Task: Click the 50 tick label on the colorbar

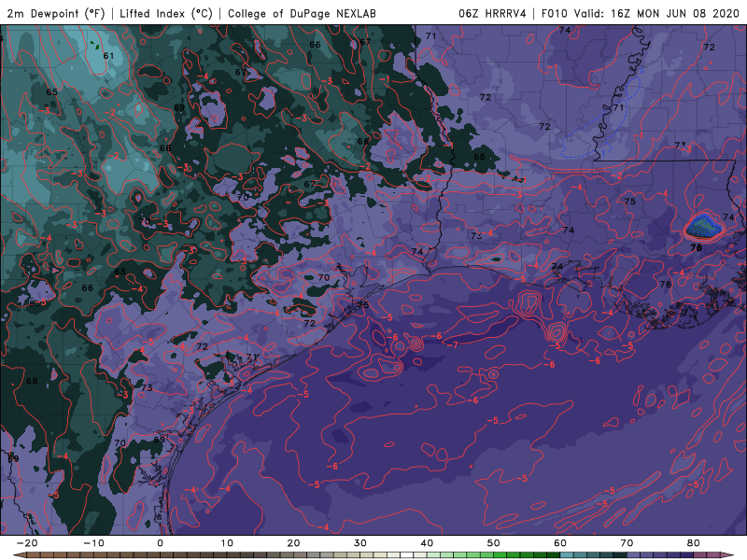Action: tap(494, 543)
